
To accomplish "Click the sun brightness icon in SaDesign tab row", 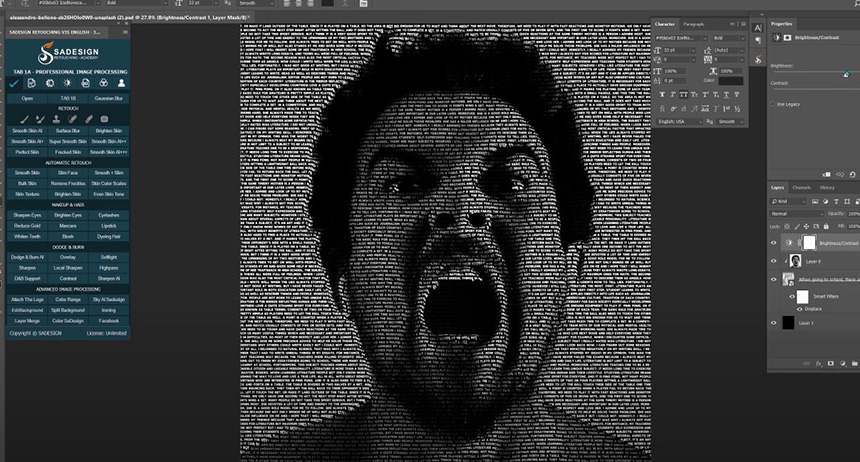I will [x=67, y=83].
